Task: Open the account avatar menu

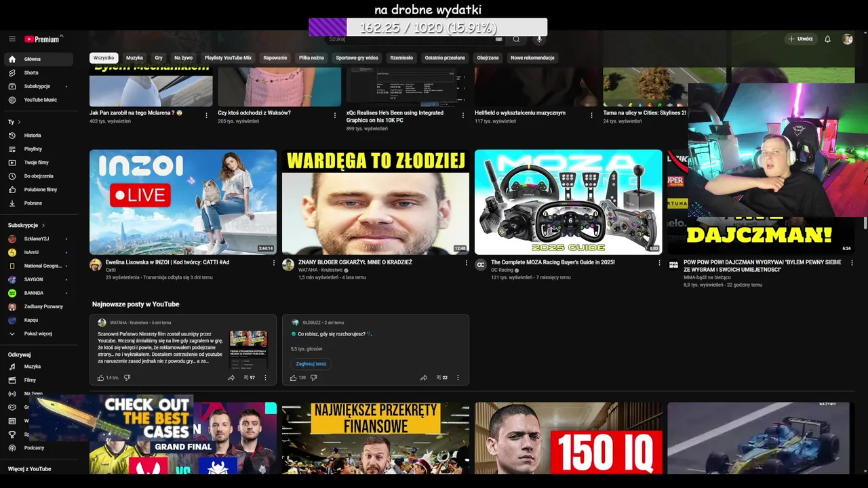Action: point(848,39)
